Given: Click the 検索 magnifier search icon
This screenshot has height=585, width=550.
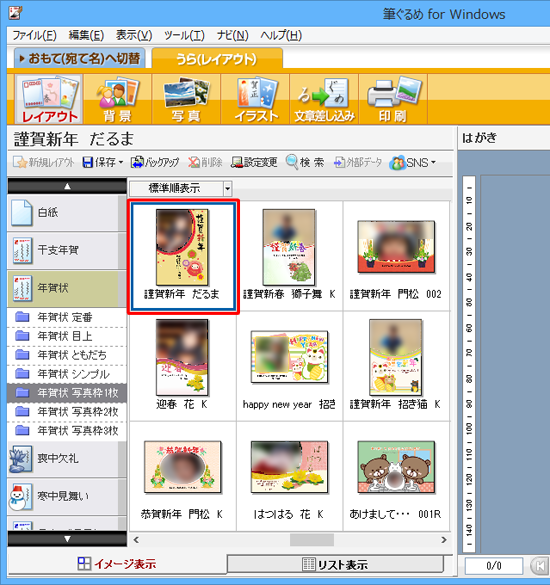Looking at the screenshot, I should point(292,162).
